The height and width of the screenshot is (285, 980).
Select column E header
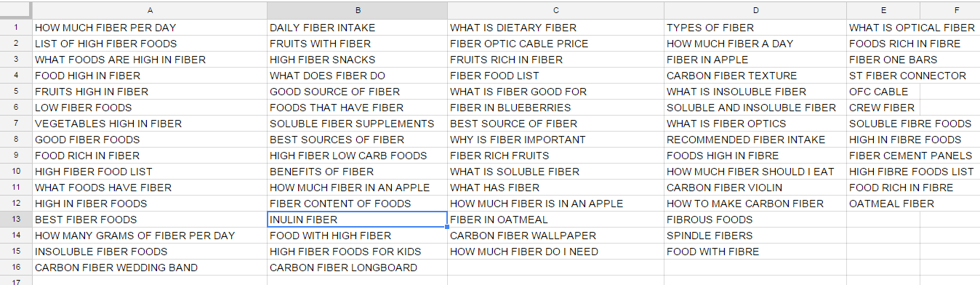point(883,10)
